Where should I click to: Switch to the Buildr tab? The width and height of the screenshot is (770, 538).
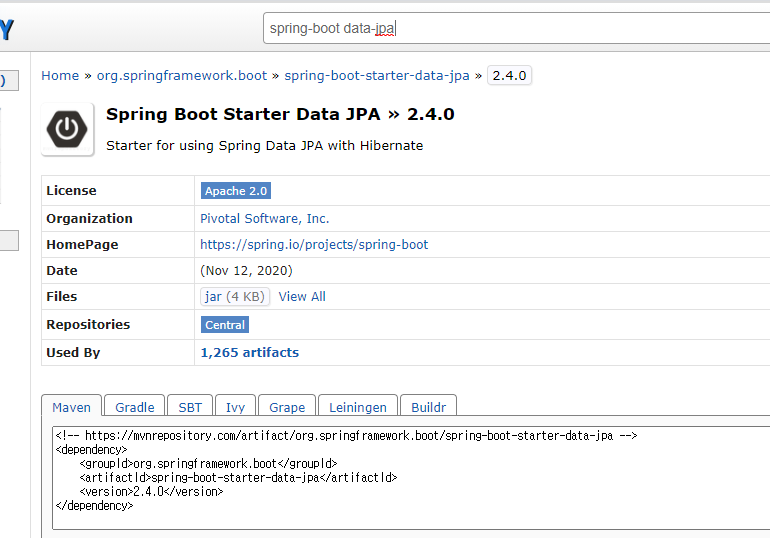coord(428,407)
